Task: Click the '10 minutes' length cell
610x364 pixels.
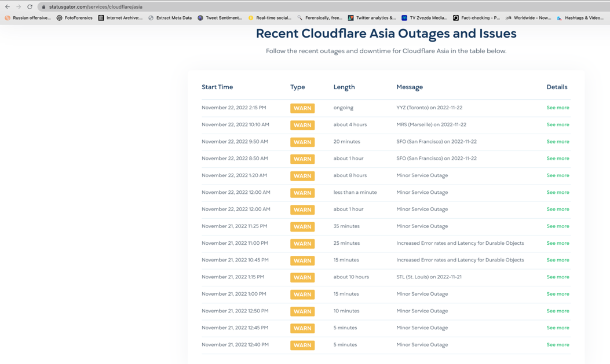Action: coord(346,311)
